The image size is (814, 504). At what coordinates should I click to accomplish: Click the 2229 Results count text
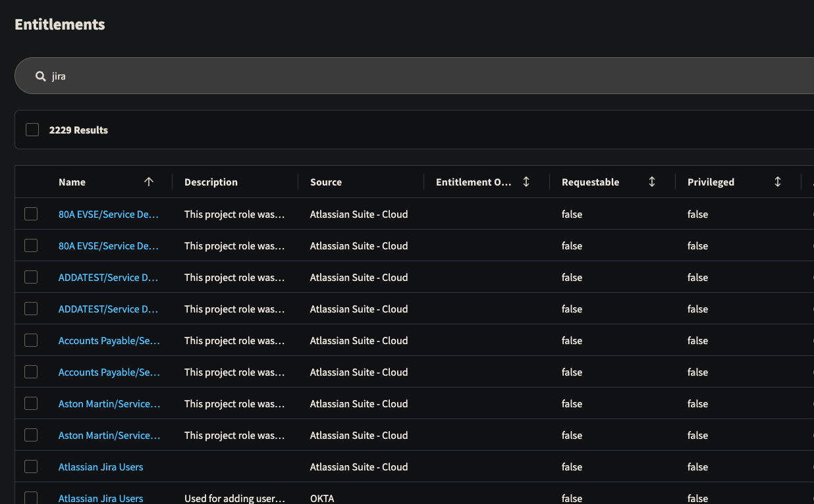pyautogui.click(x=78, y=130)
